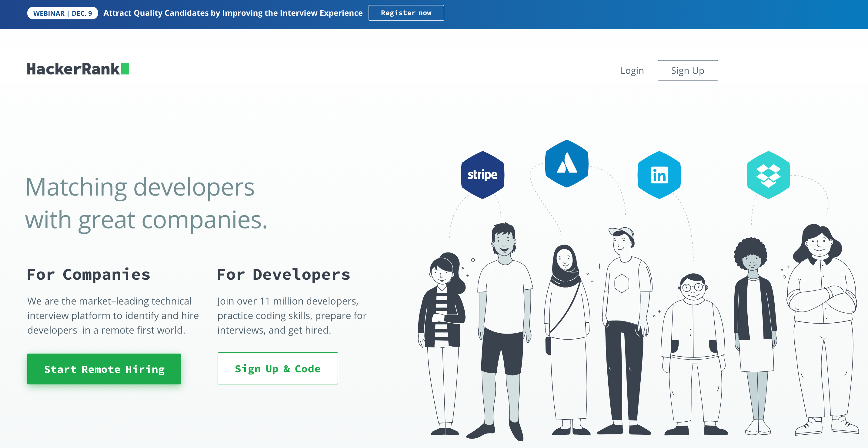Screen dimensions: 868x448
Task: Click the Dropbox hexagon icon
Action: coord(768,175)
